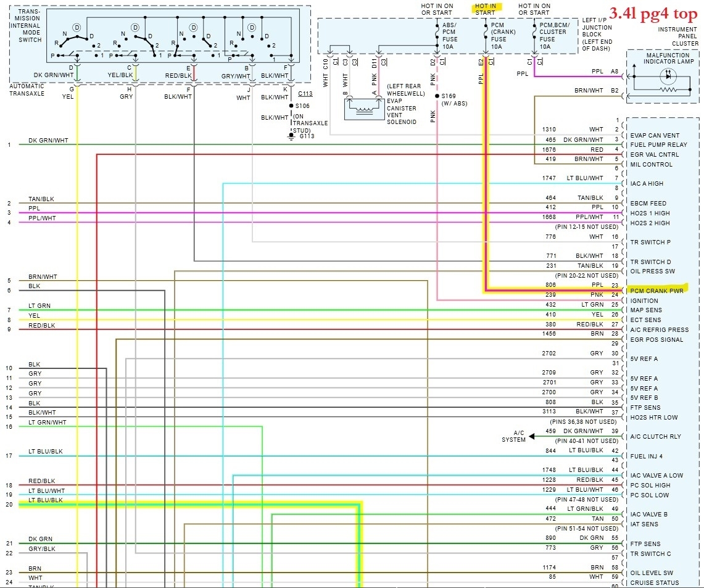
Task: Select the 'ECT SENS' label
Action: pyautogui.click(x=645, y=320)
